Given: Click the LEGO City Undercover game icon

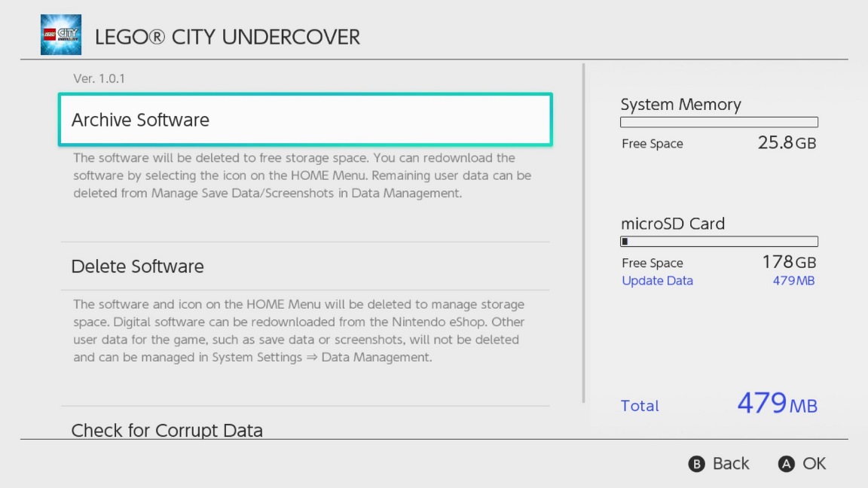Looking at the screenshot, I should pyautogui.click(x=61, y=35).
